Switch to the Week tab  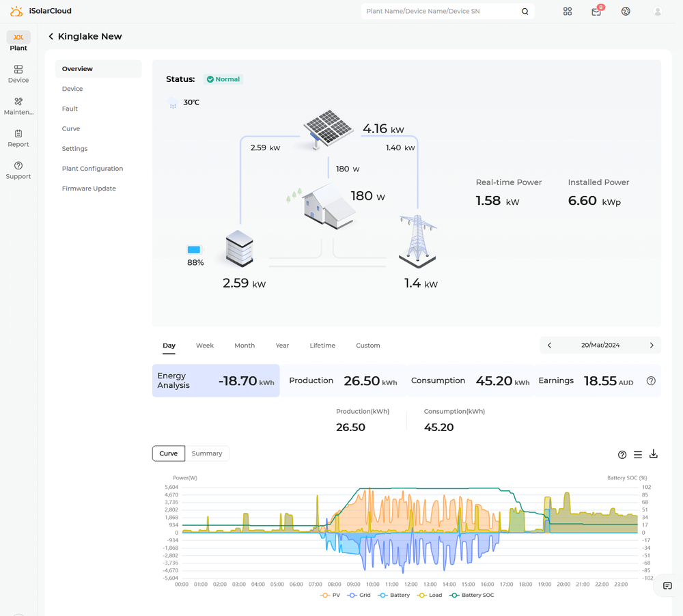205,346
